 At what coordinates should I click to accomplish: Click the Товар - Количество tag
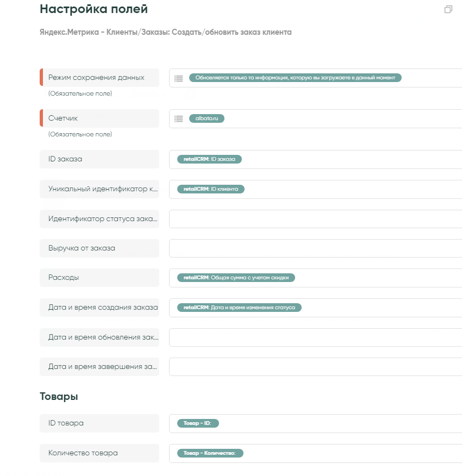[x=210, y=453]
